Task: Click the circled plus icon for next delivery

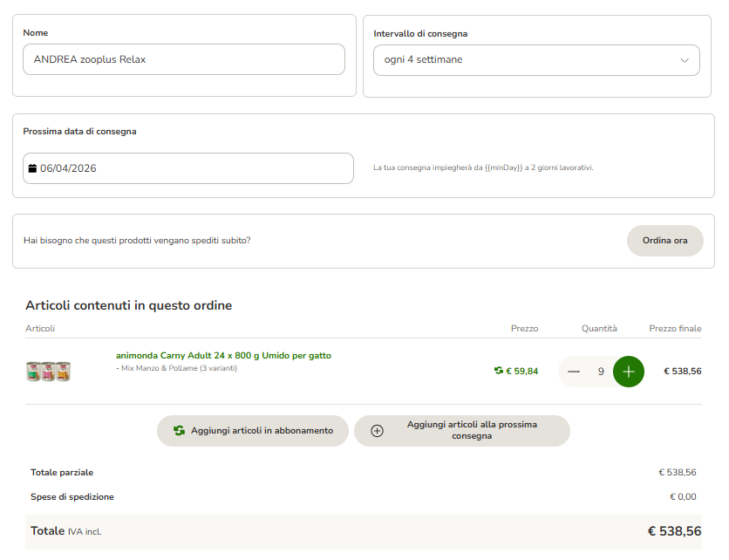Action: 378,431
